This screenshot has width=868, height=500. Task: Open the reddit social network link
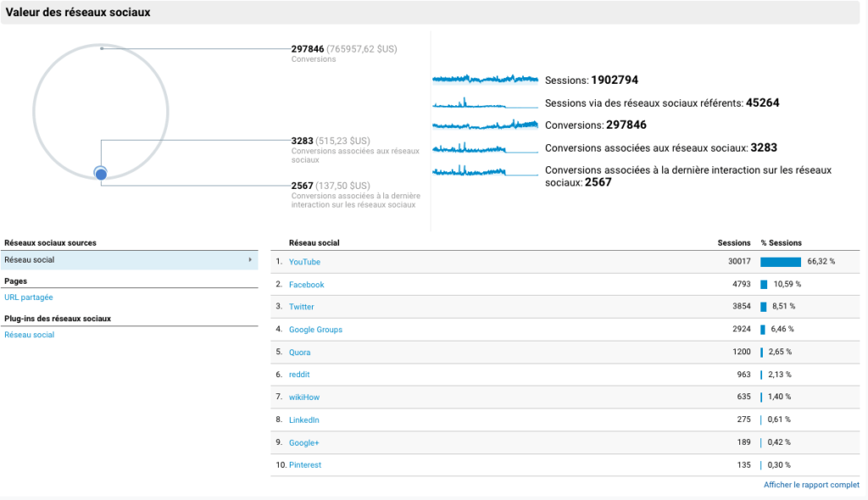(299, 375)
